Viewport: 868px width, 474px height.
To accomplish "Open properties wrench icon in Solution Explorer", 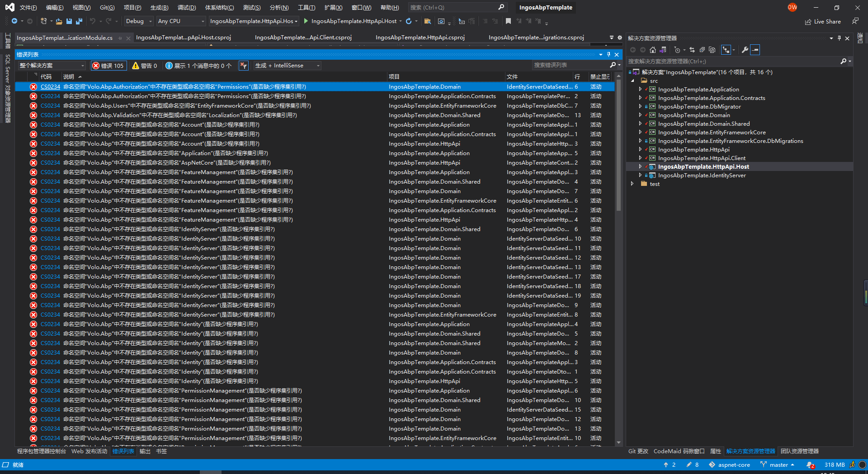I will [745, 50].
